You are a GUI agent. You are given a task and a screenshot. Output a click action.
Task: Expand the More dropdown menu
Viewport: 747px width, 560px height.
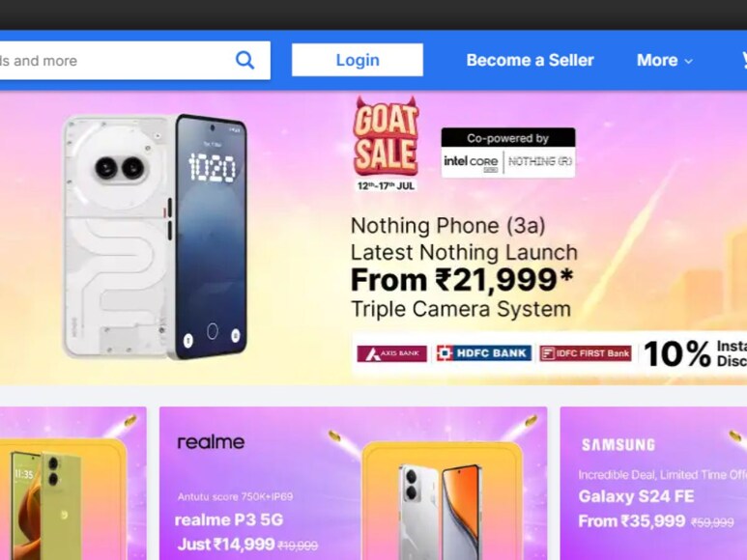point(665,60)
